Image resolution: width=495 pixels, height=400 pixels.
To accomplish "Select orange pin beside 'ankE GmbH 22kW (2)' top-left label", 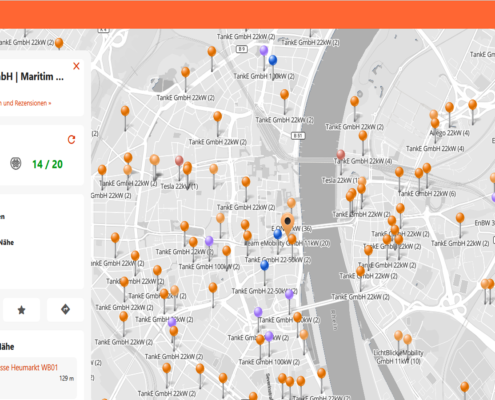I will 59,43.
